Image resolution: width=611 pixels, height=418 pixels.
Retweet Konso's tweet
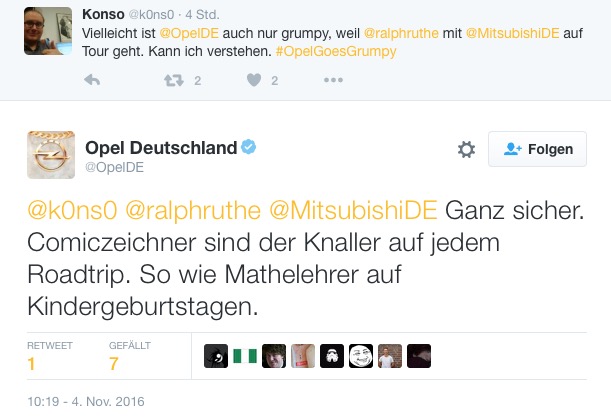coord(174,80)
